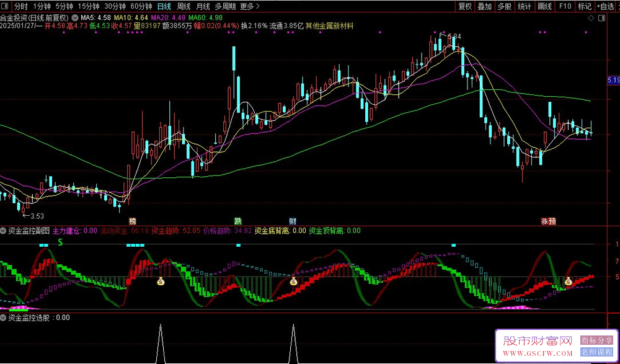Toggle the side panel icon at chart top-right
Image resolution: width=620 pixels, height=364 pixels.
(602, 18)
